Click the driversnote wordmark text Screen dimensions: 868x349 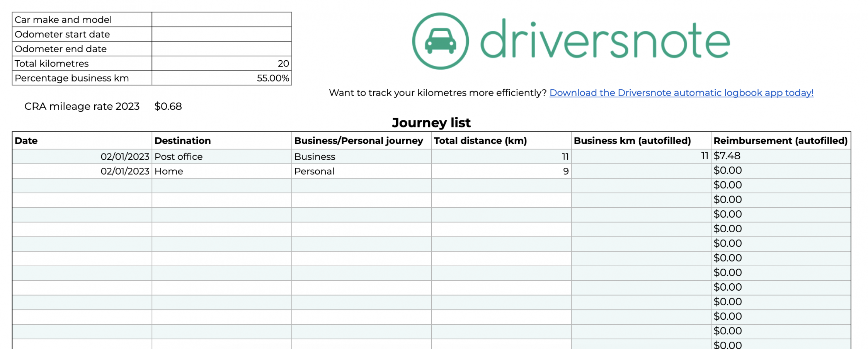click(x=605, y=39)
